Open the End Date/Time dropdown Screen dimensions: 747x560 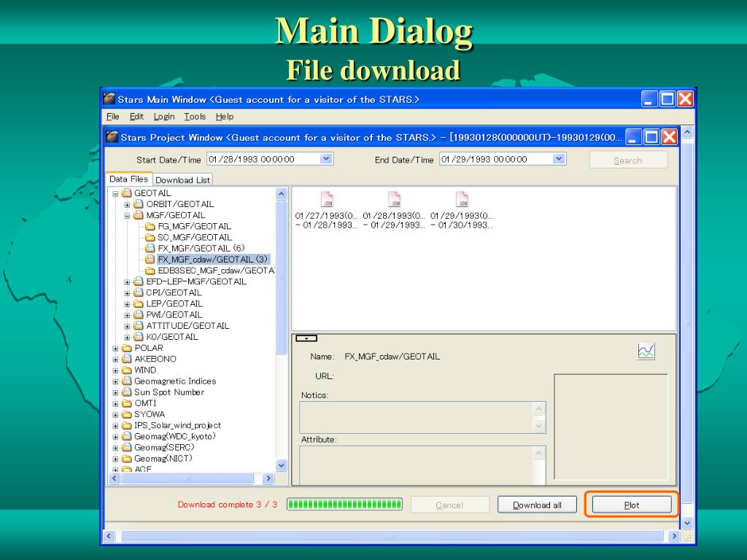click(560, 158)
